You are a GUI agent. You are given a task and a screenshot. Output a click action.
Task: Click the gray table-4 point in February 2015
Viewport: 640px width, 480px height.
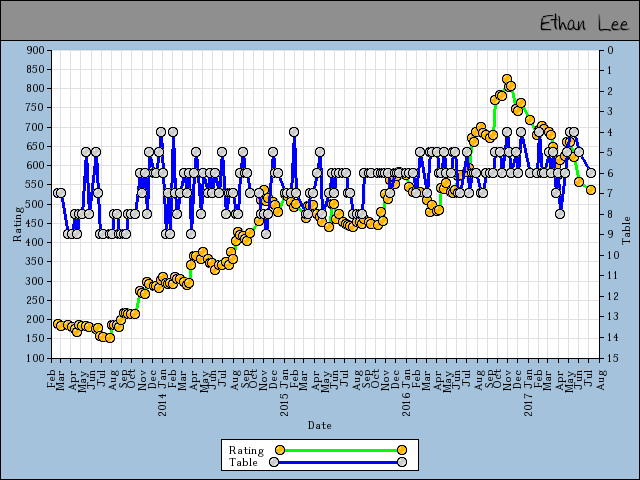click(294, 132)
